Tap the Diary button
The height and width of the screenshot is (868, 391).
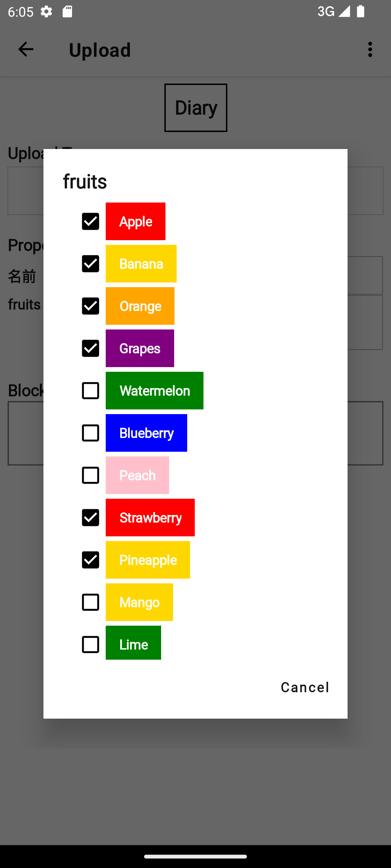pyautogui.click(x=196, y=108)
